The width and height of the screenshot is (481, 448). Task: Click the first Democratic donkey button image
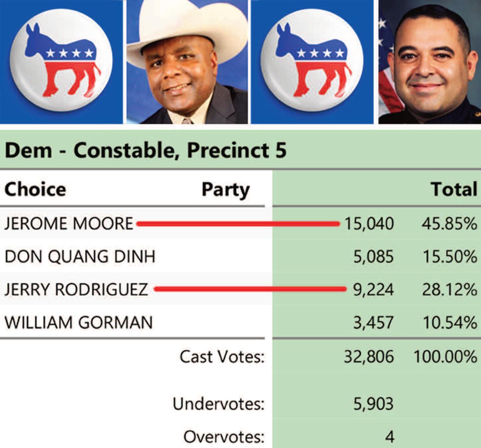point(61,62)
